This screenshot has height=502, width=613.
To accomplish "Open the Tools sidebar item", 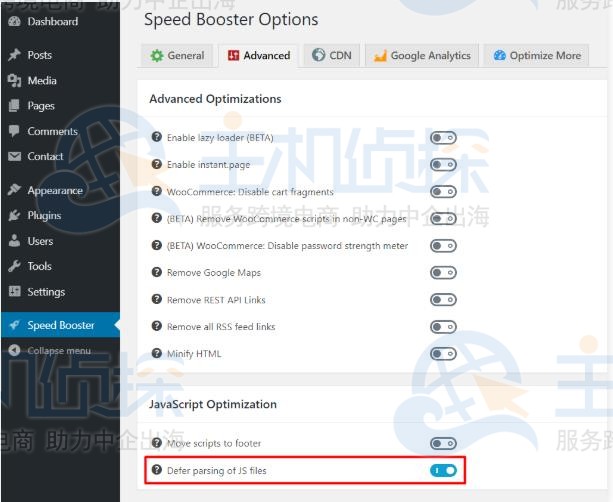I will click(39, 266).
